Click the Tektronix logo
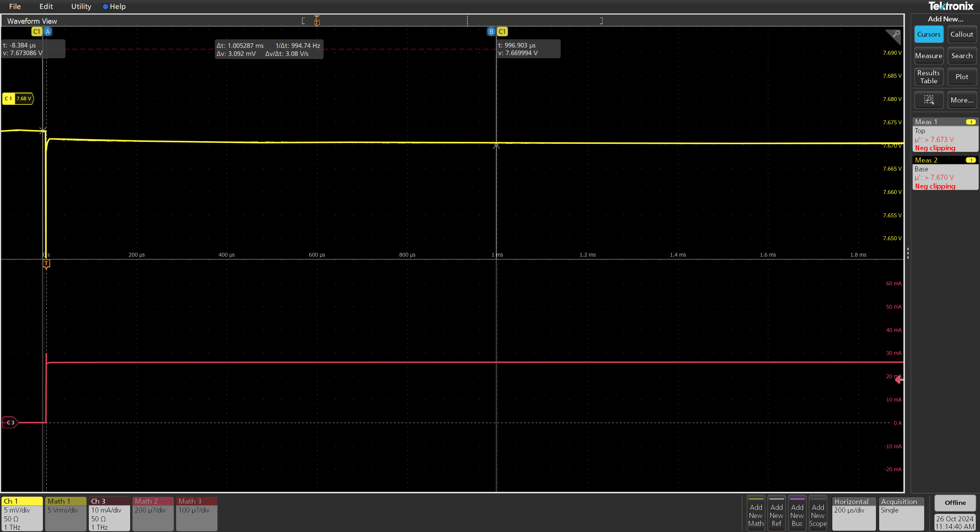The width and height of the screenshot is (980, 532). pyautogui.click(x=951, y=6)
